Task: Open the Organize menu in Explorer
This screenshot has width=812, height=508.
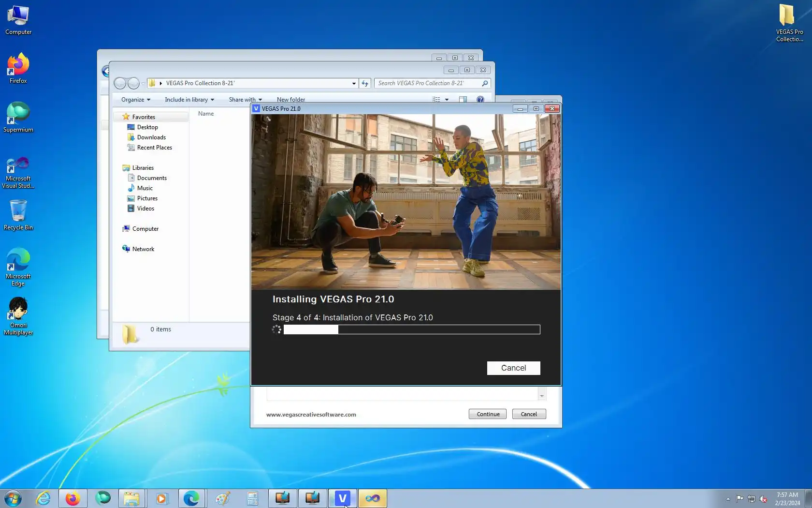Action: coord(136,100)
